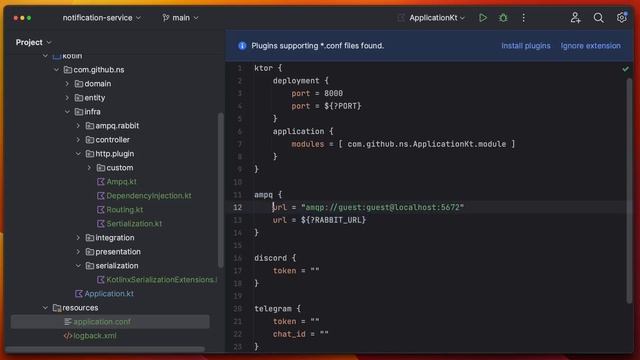Expand the presentation package
The width and height of the screenshot is (640, 360).
click(78, 252)
